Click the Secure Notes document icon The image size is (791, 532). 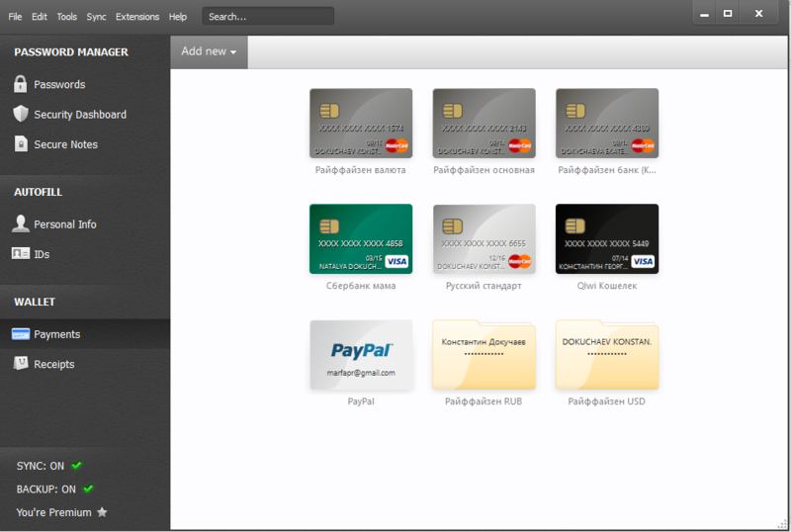tap(21, 143)
